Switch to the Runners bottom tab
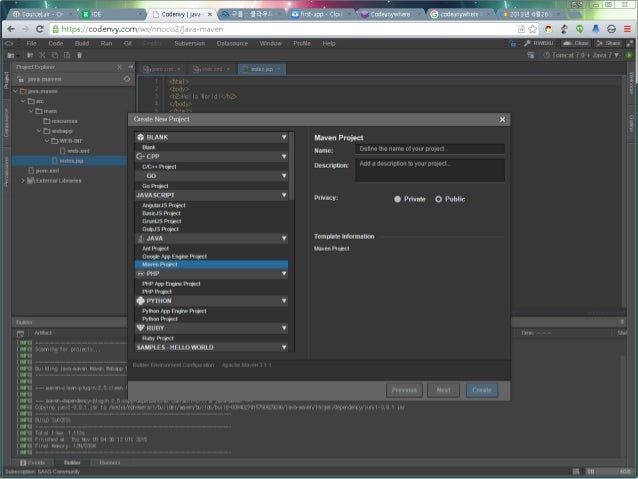The image size is (638, 479). (x=109, y=463)
